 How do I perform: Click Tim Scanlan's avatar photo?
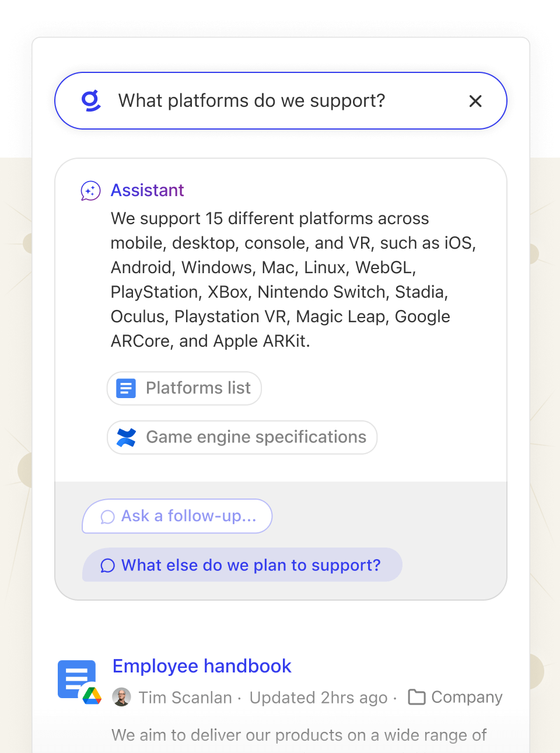121,698
